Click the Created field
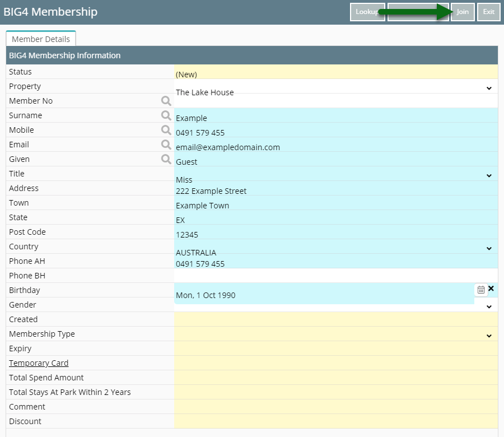Viewport: 504px width, 437px height. click(336, 319)
